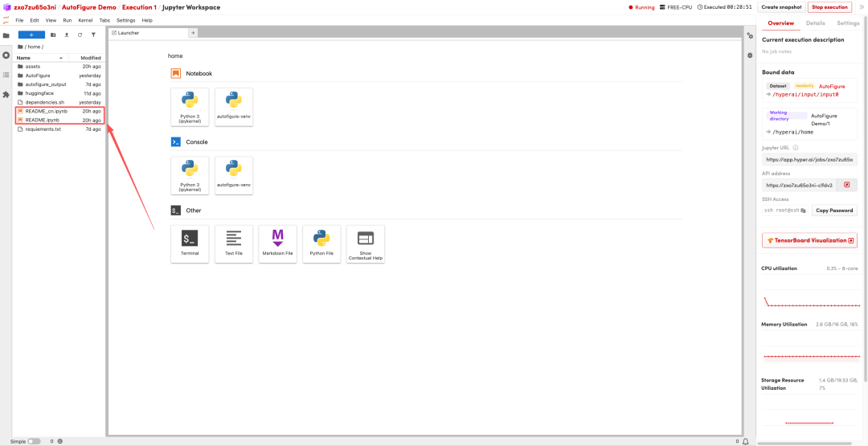Open the Help menu

[x=147, y=20]
